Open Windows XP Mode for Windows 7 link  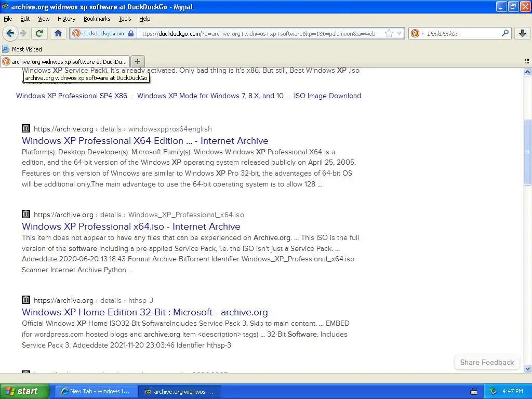pyautogui.click(x=210, y=96)
